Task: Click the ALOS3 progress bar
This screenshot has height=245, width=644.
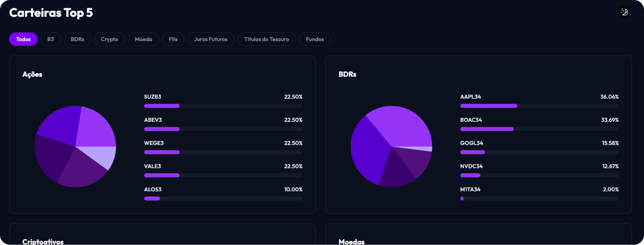Action: pyautogui.click(x=223, y=199)
